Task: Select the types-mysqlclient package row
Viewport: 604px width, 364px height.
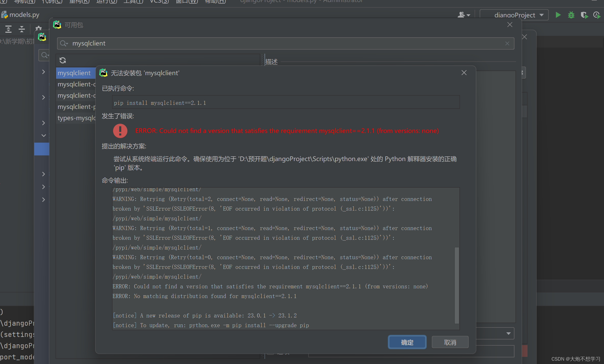Action: click(x=76, y=118)
